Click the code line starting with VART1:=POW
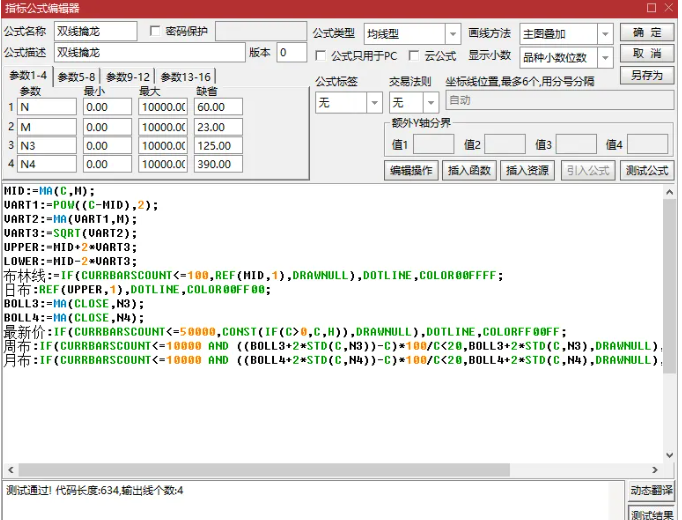 pos(81,205)
